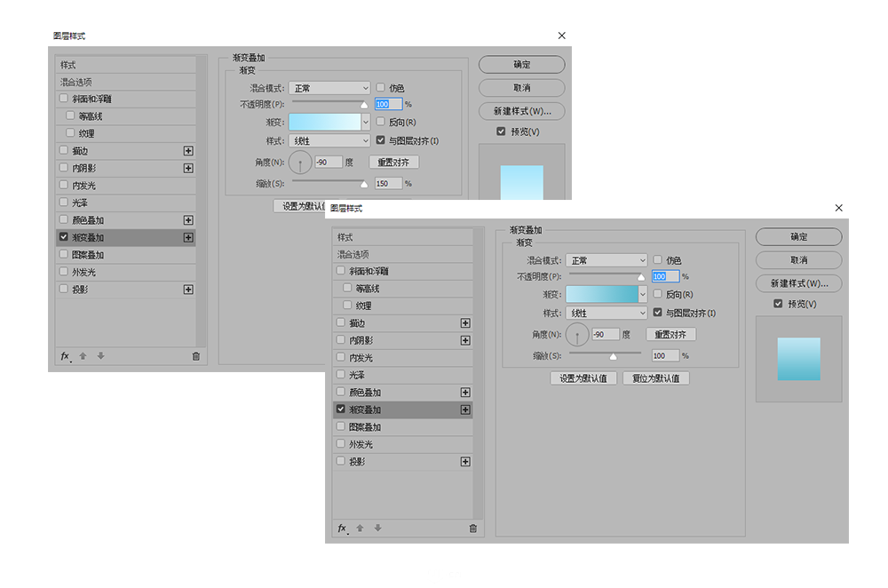The width and height of the screenshot is (888, 588).
Task: Click the move effect down arrow icon
Action: pos(377,528)
